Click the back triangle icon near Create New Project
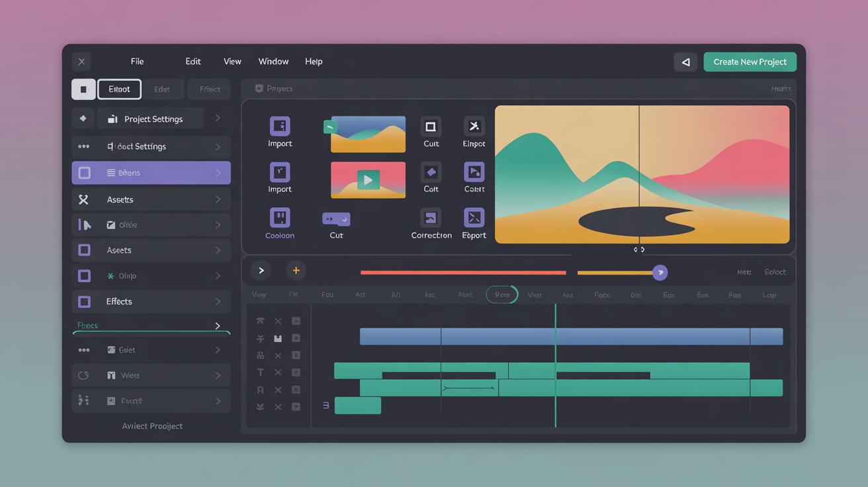 (685, 62)
